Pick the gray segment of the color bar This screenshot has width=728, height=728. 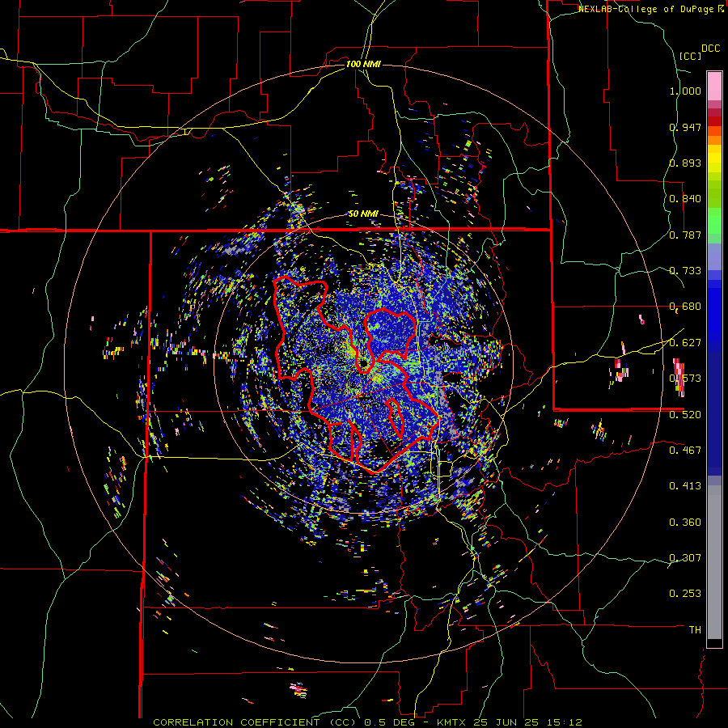click(x=714, y=562)
